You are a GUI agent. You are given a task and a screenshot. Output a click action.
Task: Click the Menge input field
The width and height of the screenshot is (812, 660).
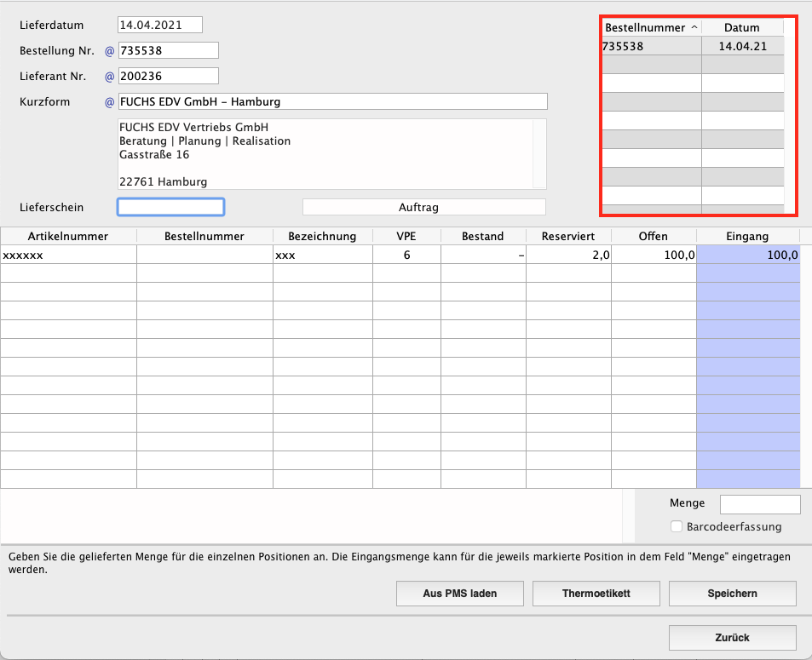point(760,504)
